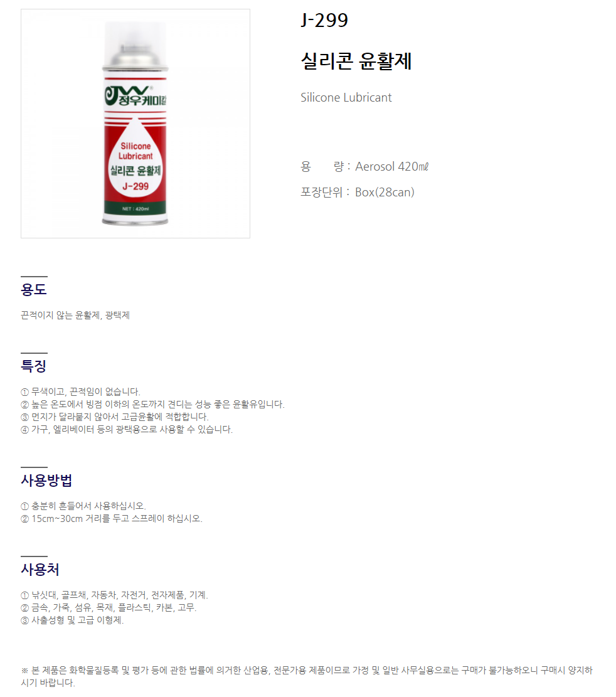Click instruction ① 충분히 흔들어서 사용하십시오
Image resolution: width=616 pixels, height=697 pixels.
tap(83, 506)
